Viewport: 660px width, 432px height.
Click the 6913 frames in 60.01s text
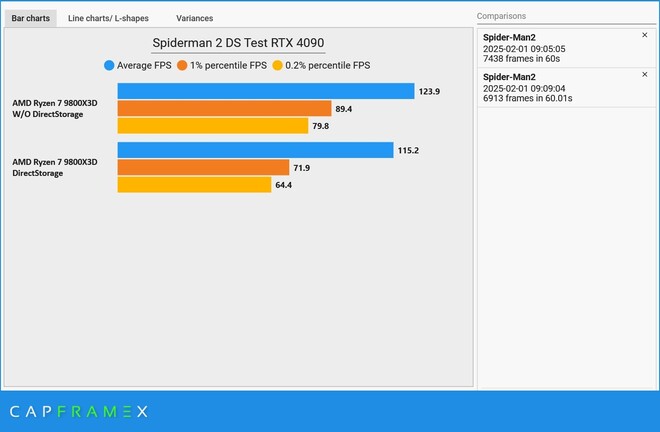point(527,98)
